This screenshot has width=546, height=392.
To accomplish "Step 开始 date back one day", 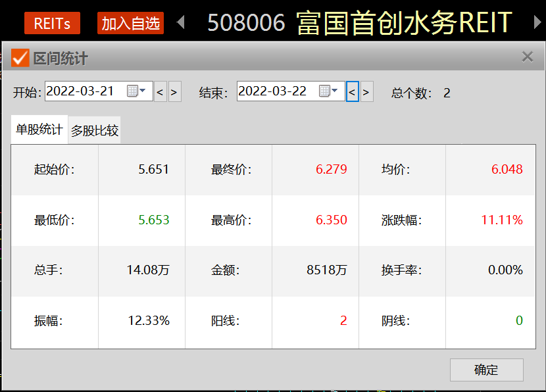I will coord(160,92).
